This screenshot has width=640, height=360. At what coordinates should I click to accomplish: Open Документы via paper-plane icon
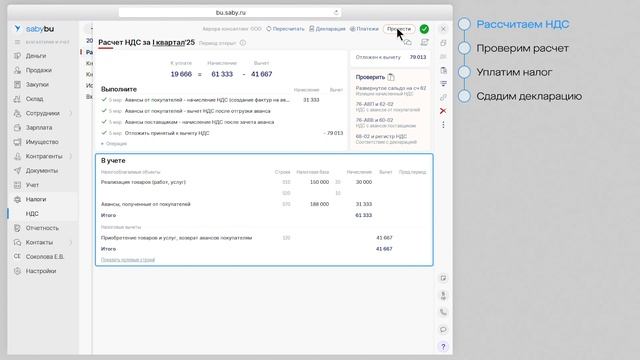tap(17, 171)
